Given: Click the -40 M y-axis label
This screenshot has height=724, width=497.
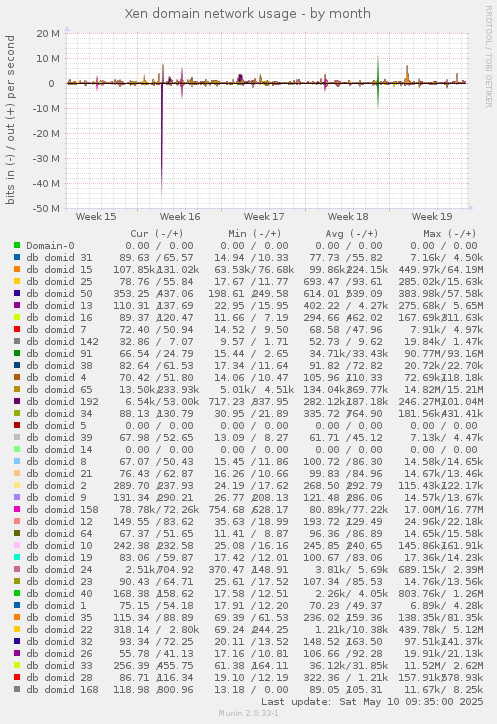Looking at the screenshot, I should [x=46, y=183].
